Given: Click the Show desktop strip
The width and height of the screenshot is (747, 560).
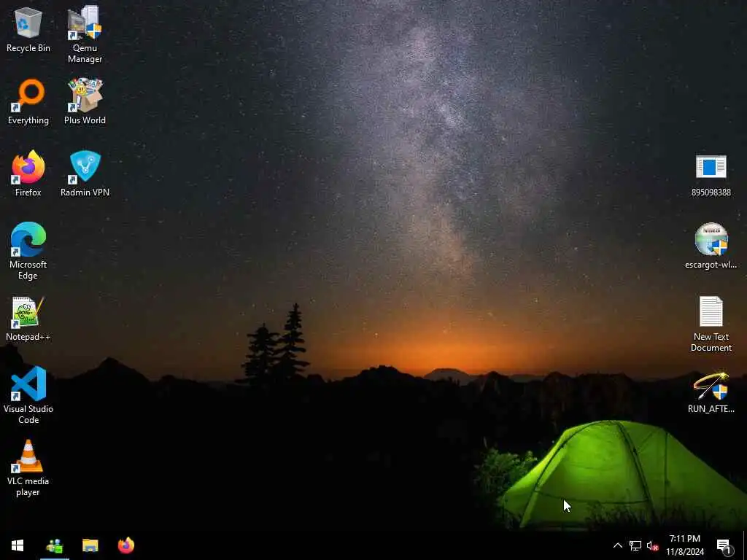Looking at the screenshot, I should (745, 545).
